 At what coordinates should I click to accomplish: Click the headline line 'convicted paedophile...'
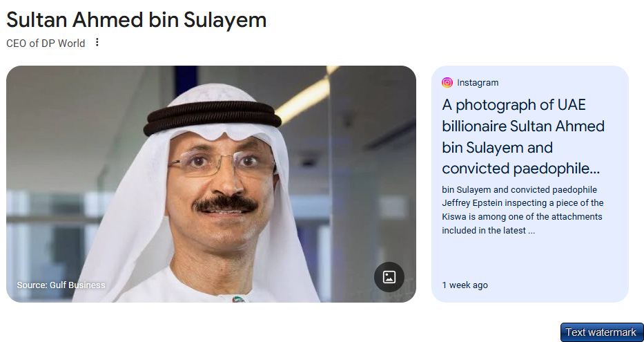[x=520, y=169]
